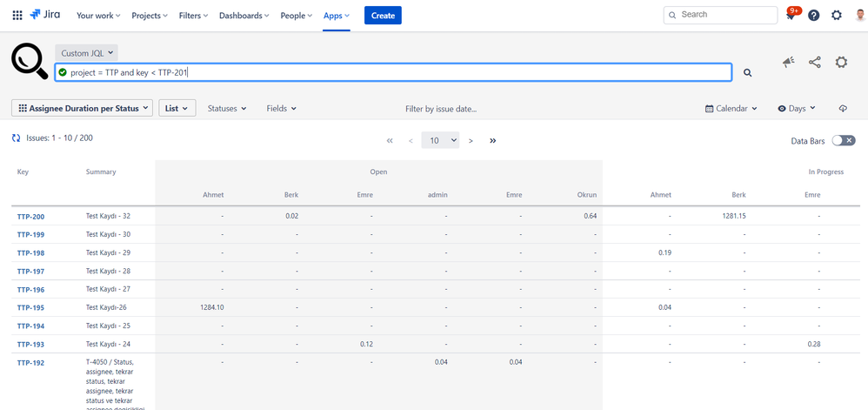
Task: Click the Summary column header
Action: pyautogui.click(x=101, y=171)
